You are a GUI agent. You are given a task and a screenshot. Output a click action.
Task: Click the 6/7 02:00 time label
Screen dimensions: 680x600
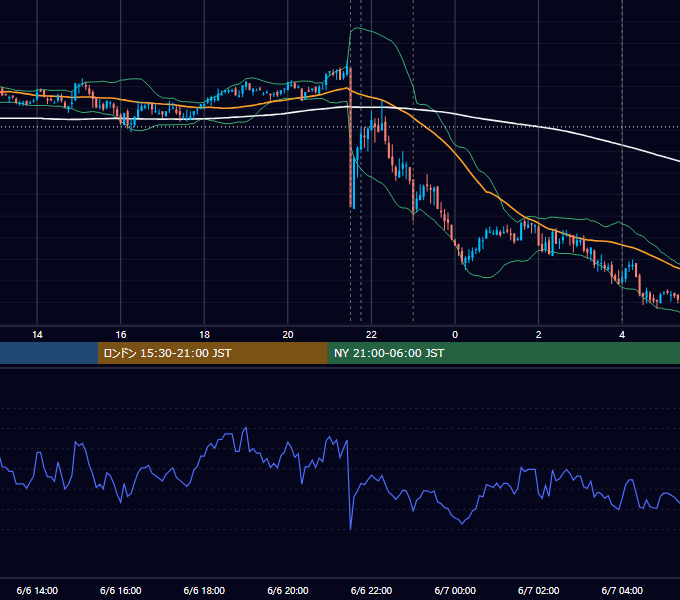pos(539,590)
